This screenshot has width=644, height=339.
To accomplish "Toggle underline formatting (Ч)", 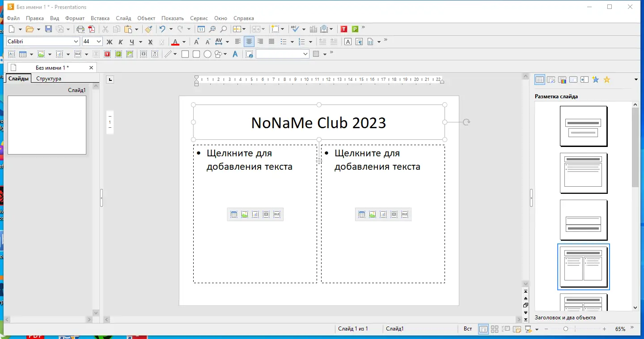I will 131,42.
